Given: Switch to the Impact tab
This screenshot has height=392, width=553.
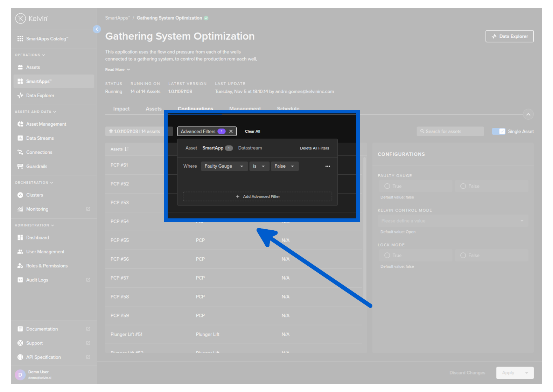Looking at the screenshot, I should (x=121, y=109).
